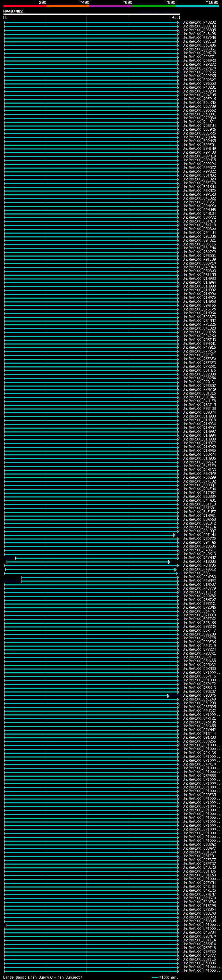Open hit UniRef100_P48498

click(199, 34)
